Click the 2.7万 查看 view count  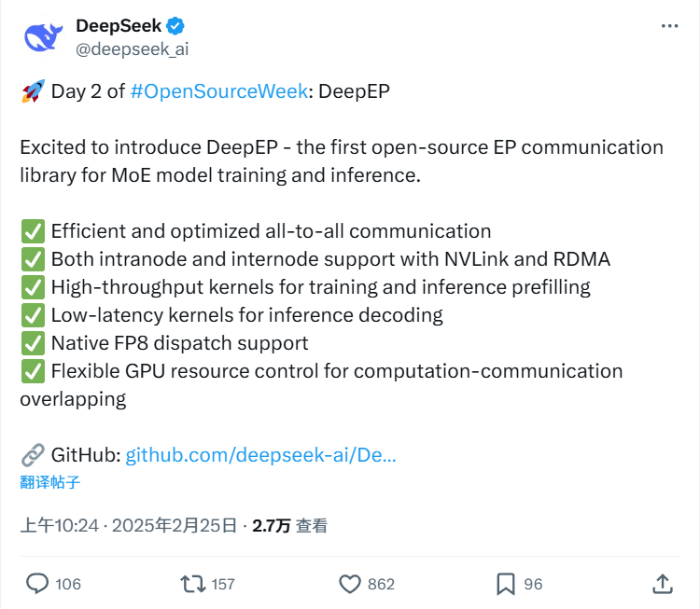click(x=289, y=526)
